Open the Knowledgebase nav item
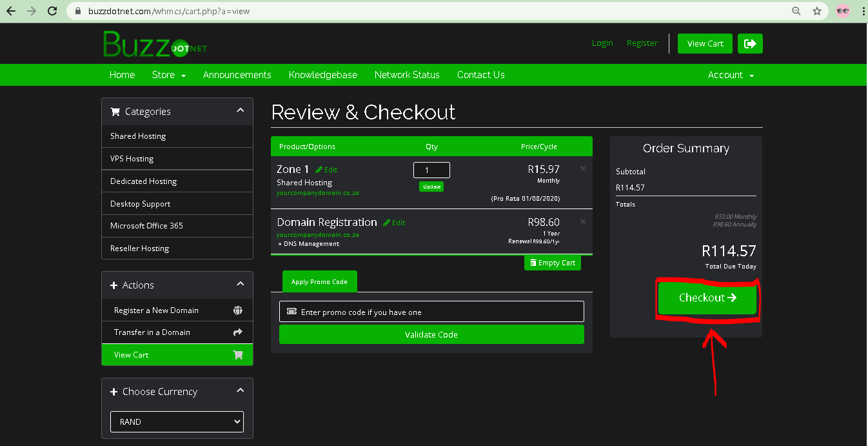The width and height of the screenshot is (868, 446). coord(322,75)
